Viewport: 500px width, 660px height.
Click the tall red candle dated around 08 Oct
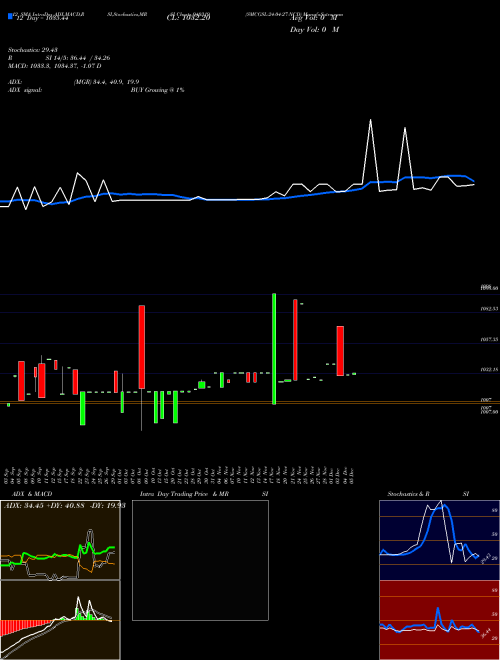point(142,347)
